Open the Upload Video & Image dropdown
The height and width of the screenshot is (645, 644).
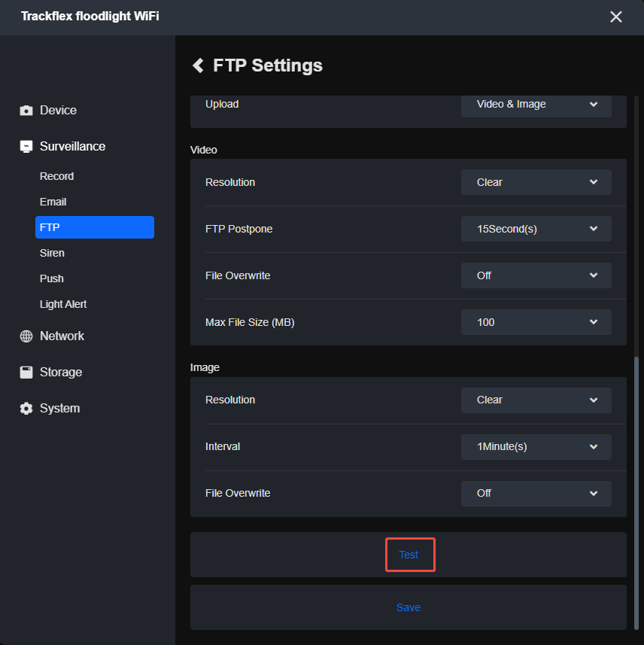pyautogui.click(x=536, y=105)
